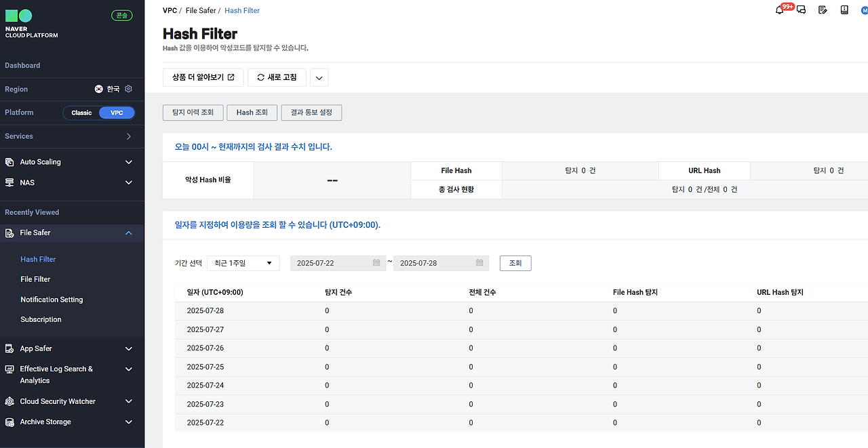Click the 2025-07-23 table row date
This screenshot has height=448, width=868.
[x=205, y=404]
